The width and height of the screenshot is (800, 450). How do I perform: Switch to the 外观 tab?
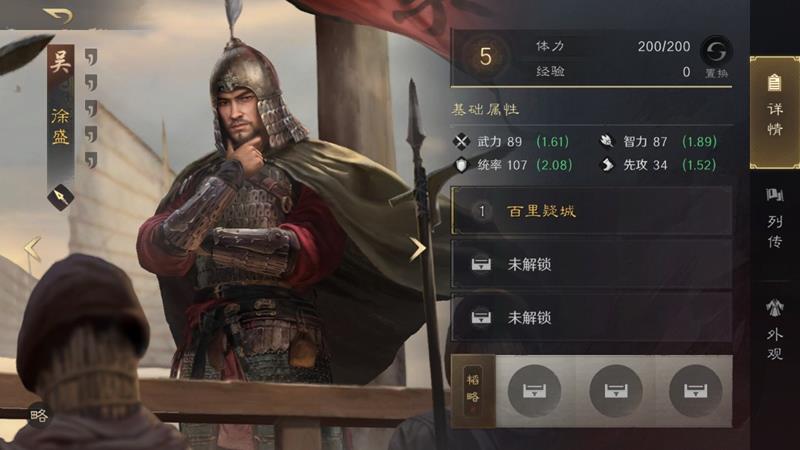click(x=774, y=331)
